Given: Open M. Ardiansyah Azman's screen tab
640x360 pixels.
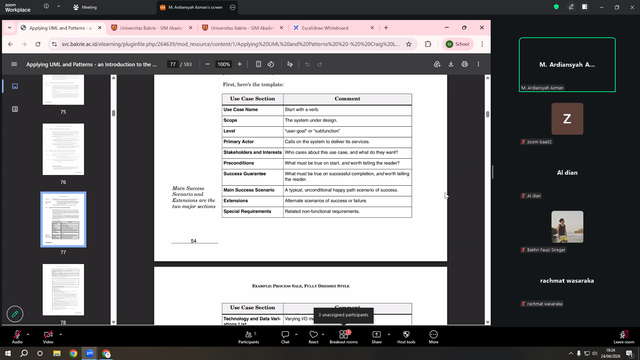Looking at the screenshot, I should point(198,7).
